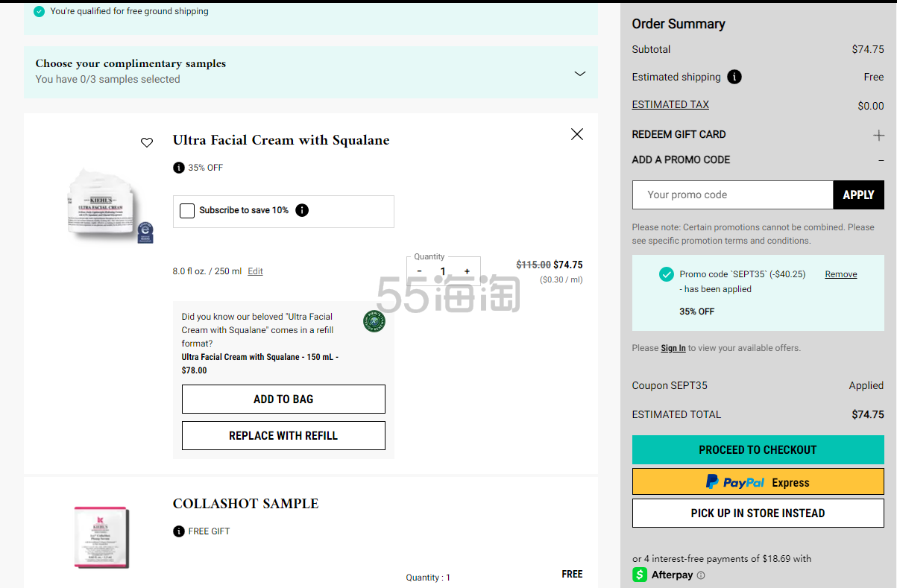Click the crossed-out $115.00 price

click(x=533, y=265)
